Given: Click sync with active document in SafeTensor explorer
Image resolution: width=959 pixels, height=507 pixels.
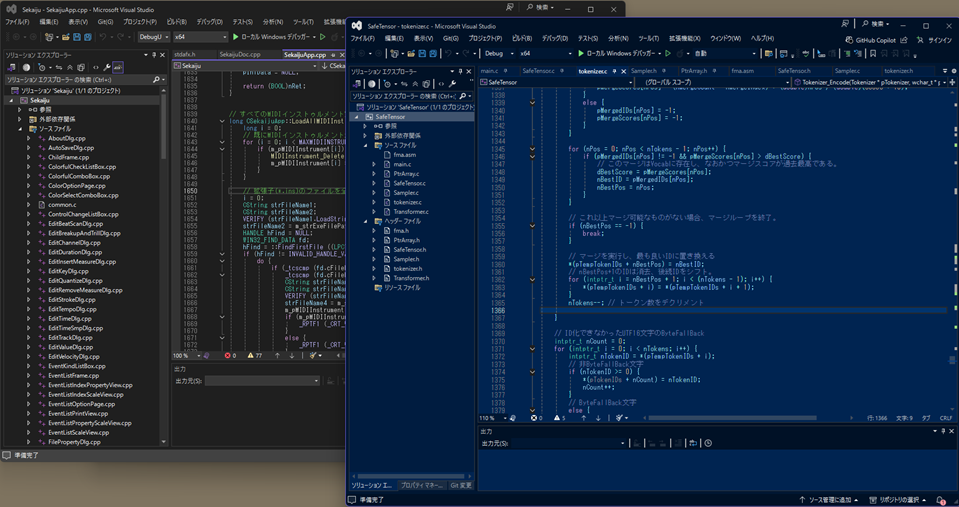Looking at the screenshot, I should click(x=404, y=84).
